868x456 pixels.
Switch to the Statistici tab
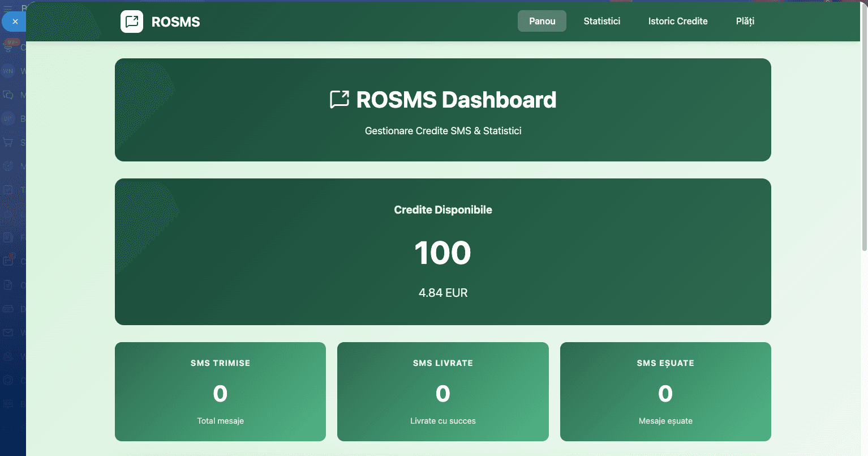pos(601,21)
